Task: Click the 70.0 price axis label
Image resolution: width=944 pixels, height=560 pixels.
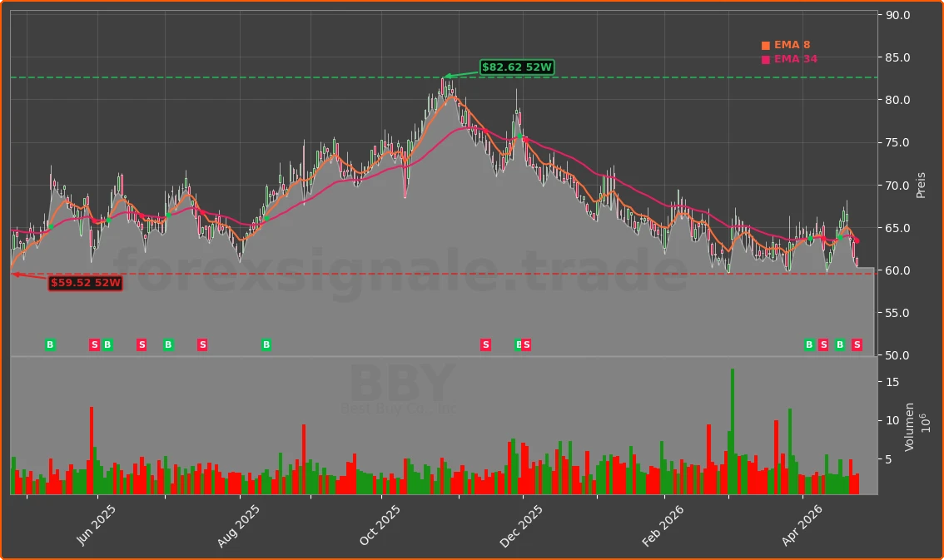Action: [897, 186]
